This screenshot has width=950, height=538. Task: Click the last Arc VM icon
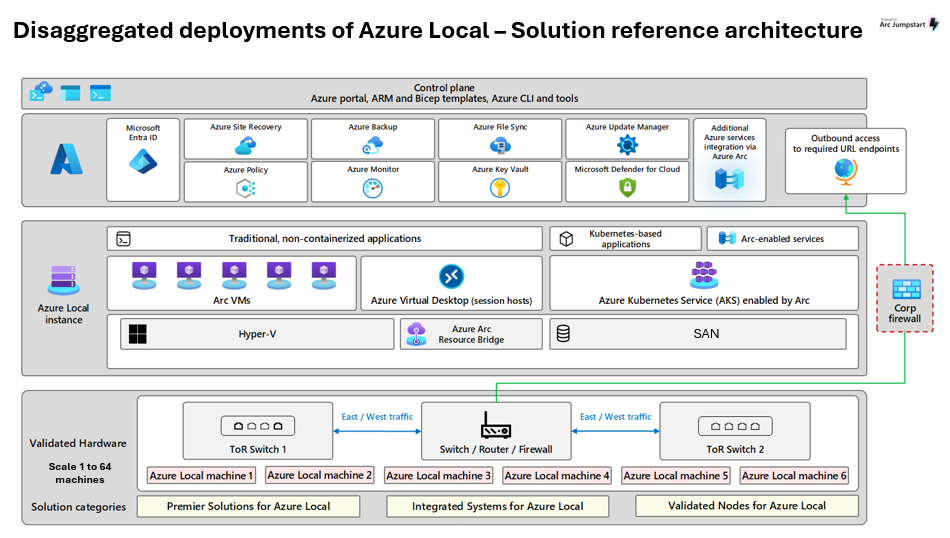pyautogui.click(x=324, y=276)
